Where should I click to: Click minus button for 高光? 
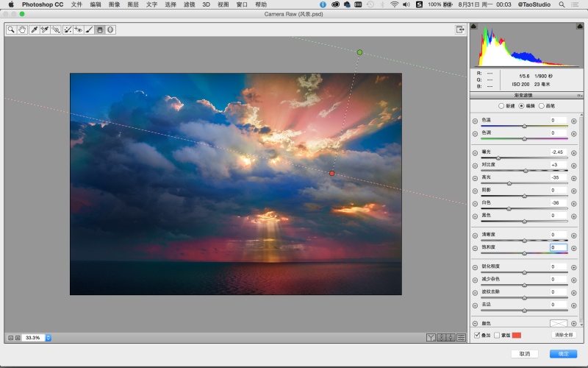[x=475, y=178]
